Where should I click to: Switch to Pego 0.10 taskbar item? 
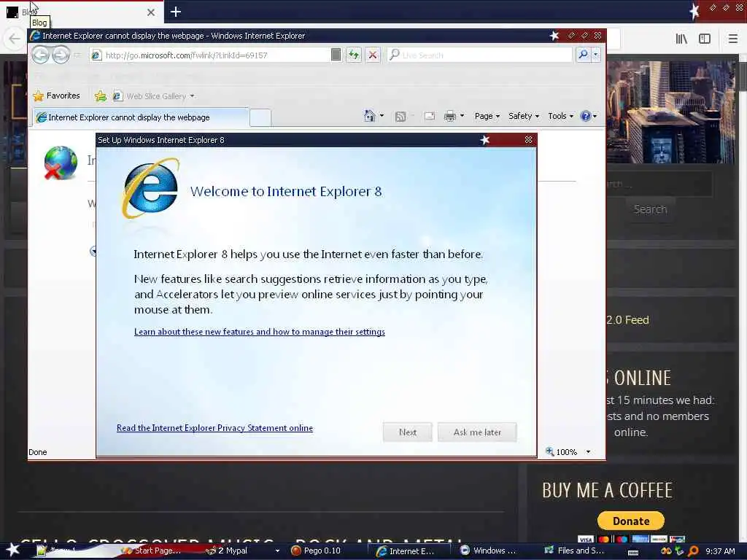(x=316, y=551)
